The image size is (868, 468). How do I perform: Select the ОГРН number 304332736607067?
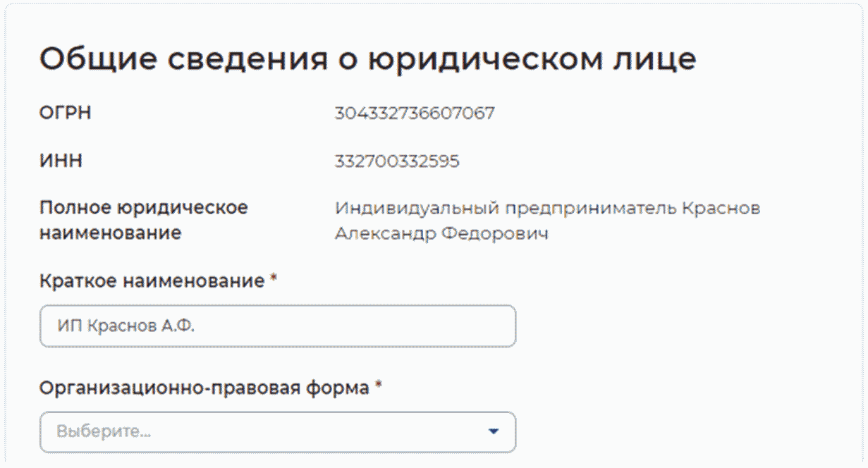pos(415,113)
